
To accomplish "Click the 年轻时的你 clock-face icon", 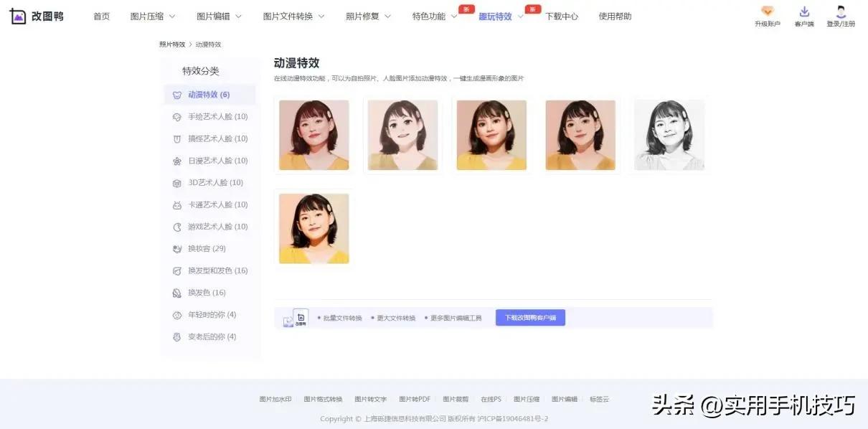I will pyautogui.click(x=176, y=315).
